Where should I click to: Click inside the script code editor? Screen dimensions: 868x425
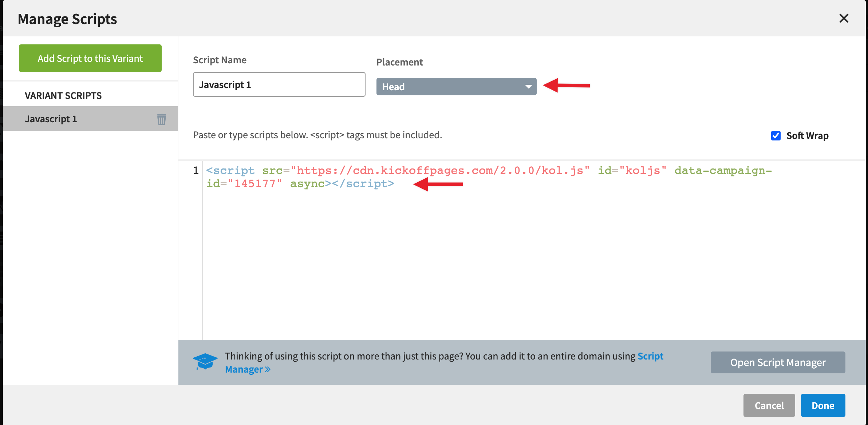click(534, 250)
